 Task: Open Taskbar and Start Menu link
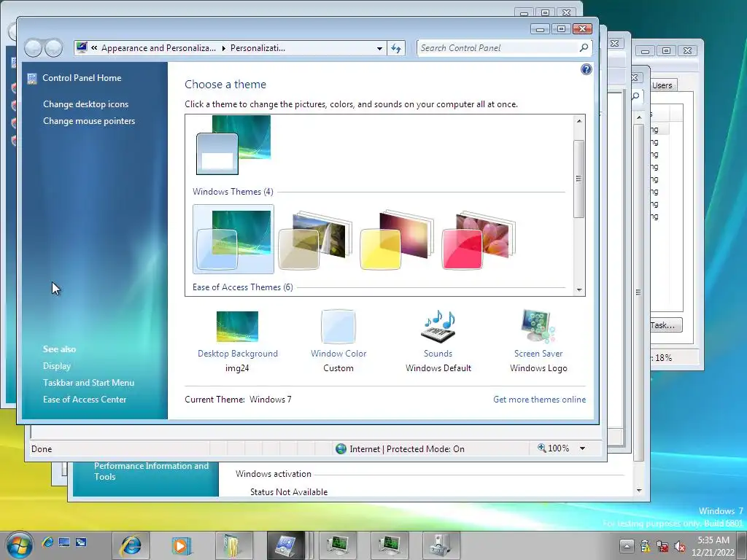[88, 383]
